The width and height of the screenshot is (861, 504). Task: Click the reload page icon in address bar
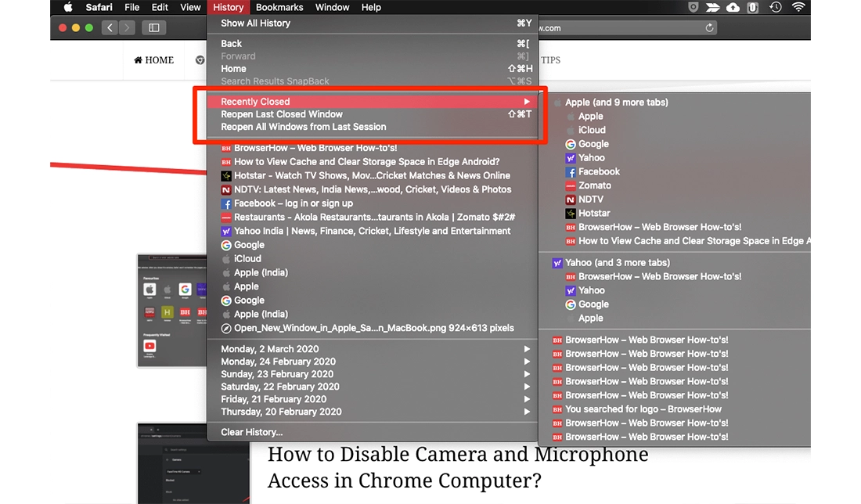pos(709,28)
